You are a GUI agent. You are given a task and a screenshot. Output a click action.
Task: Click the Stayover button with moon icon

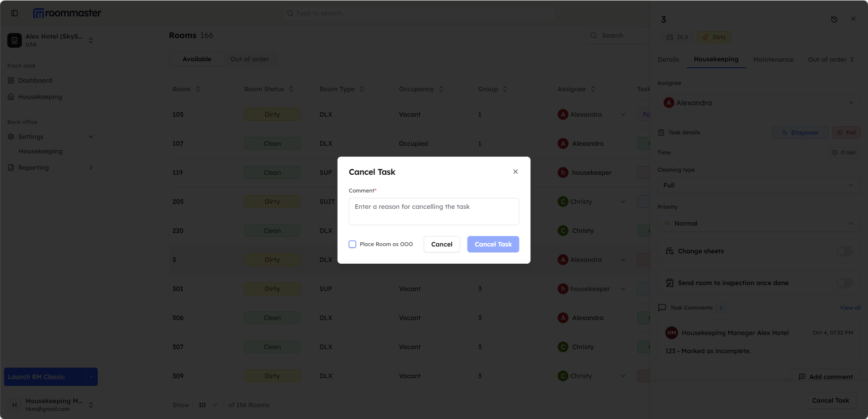800,132
